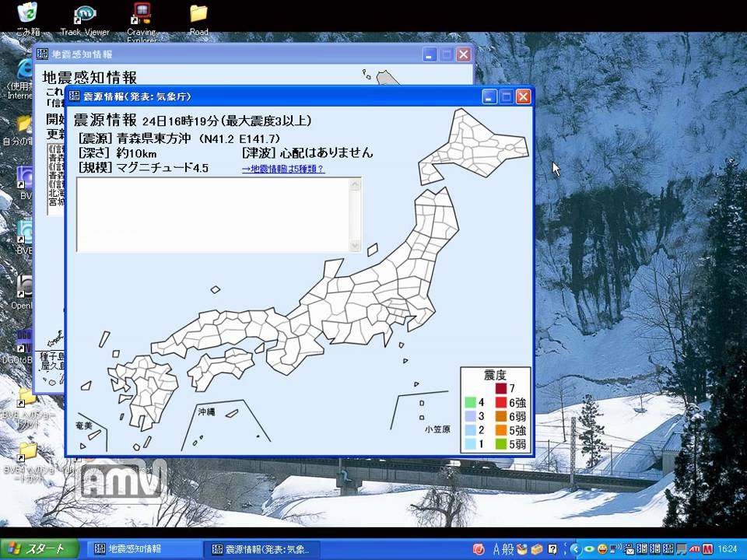Click the red M tray icon

707,548
